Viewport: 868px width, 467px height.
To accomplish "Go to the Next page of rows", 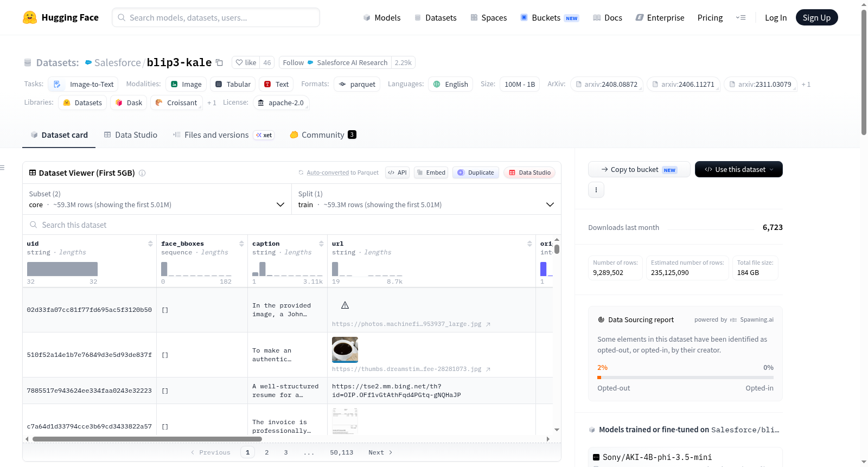I will point(380,452).
